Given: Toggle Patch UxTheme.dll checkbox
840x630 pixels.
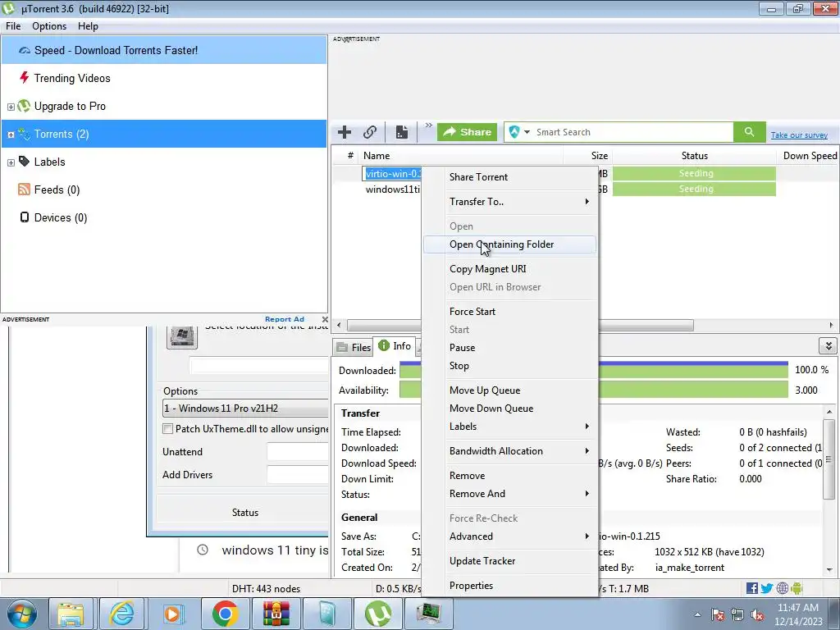Looking at the screenshot, I should 167,428.
